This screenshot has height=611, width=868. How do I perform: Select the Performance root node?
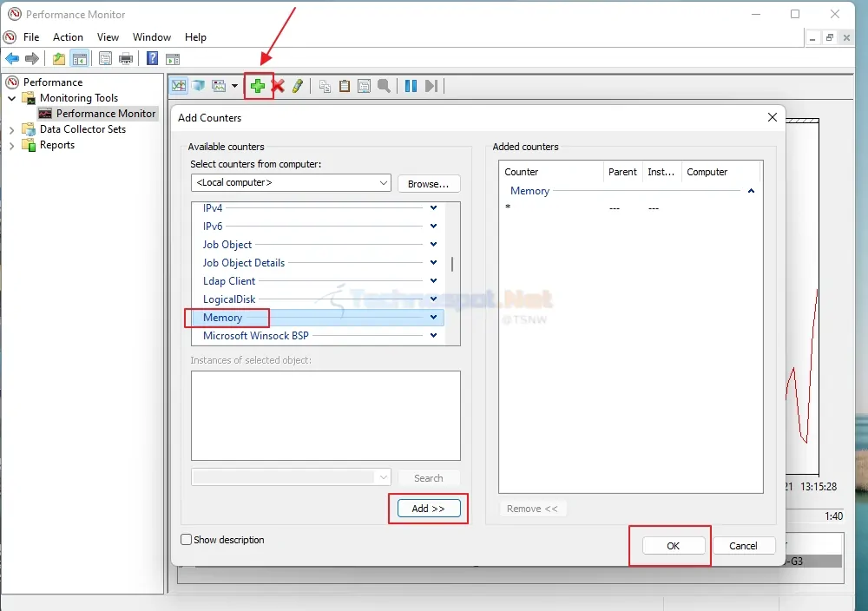53,82
